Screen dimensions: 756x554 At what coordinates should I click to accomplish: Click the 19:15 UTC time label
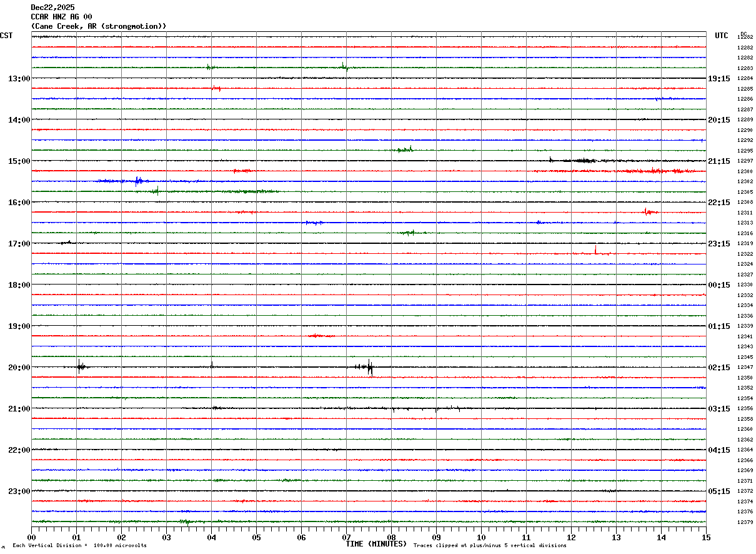tap(719, 78)
